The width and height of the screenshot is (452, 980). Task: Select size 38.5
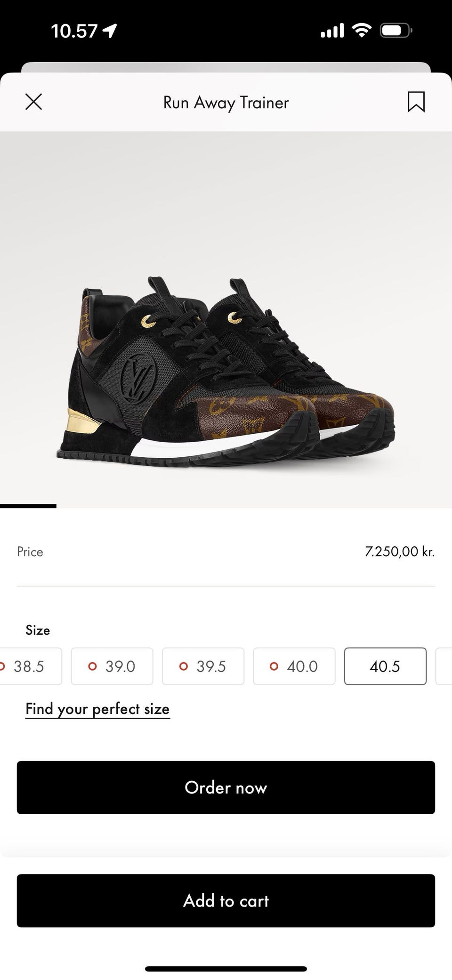tap(29, 666)
